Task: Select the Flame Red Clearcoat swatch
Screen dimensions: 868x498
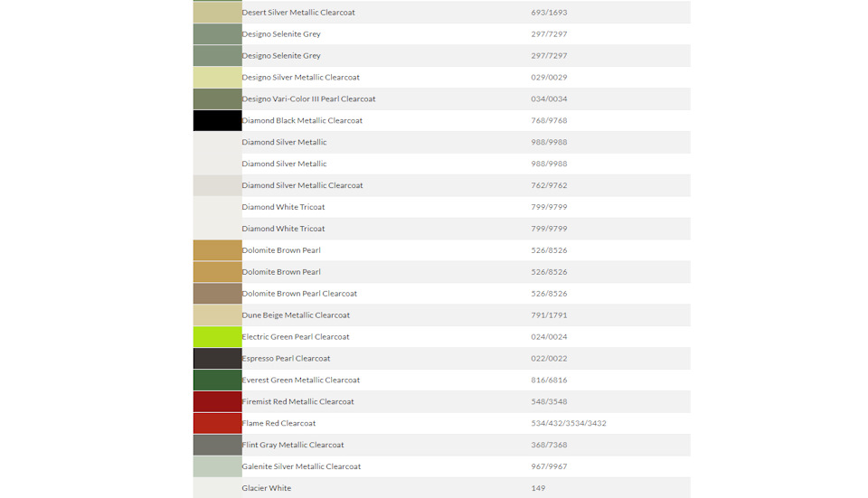Action: pyautogui.click(x=217, y=423)
